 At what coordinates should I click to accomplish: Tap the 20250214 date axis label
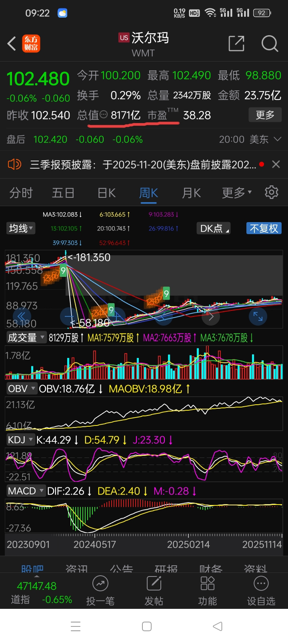188,545
